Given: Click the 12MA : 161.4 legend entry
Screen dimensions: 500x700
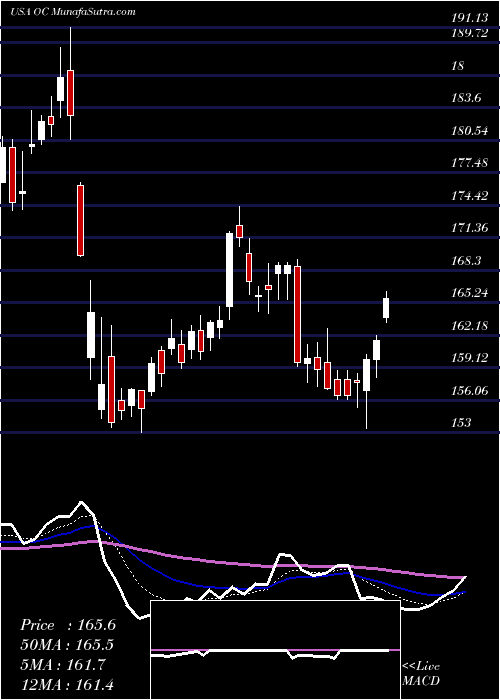Looking at the screenshot, I should click(67, 685).
